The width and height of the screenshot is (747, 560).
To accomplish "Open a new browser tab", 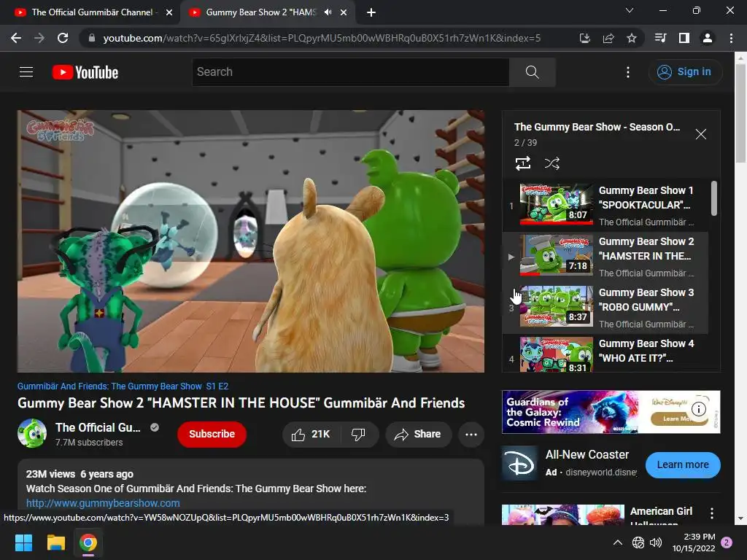I will coord(371,12).
